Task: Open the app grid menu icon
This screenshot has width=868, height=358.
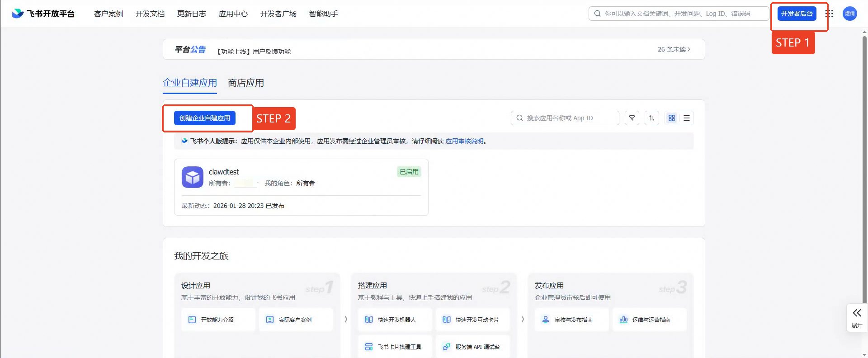Action: [830, 14]
